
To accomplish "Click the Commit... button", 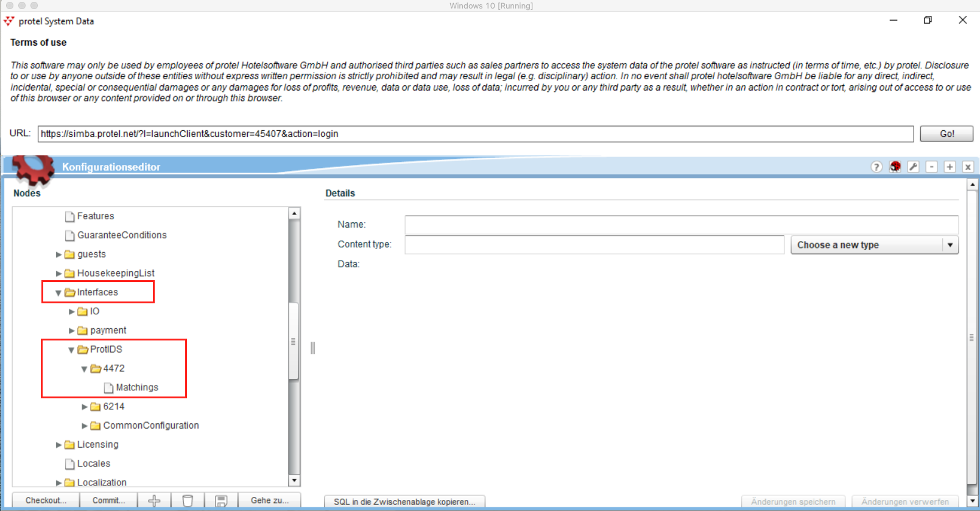I will pyautogui.click(x=109, y=501).
